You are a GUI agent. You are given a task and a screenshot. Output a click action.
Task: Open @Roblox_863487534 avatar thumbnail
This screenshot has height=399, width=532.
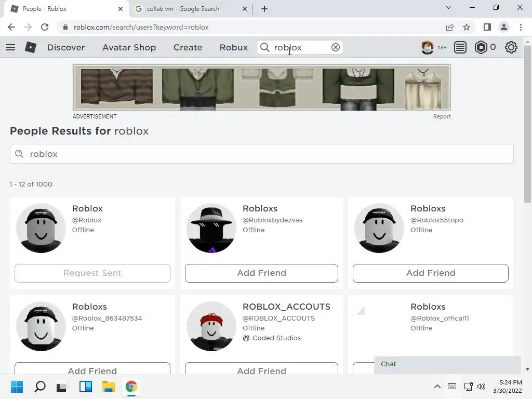[41, 326]
